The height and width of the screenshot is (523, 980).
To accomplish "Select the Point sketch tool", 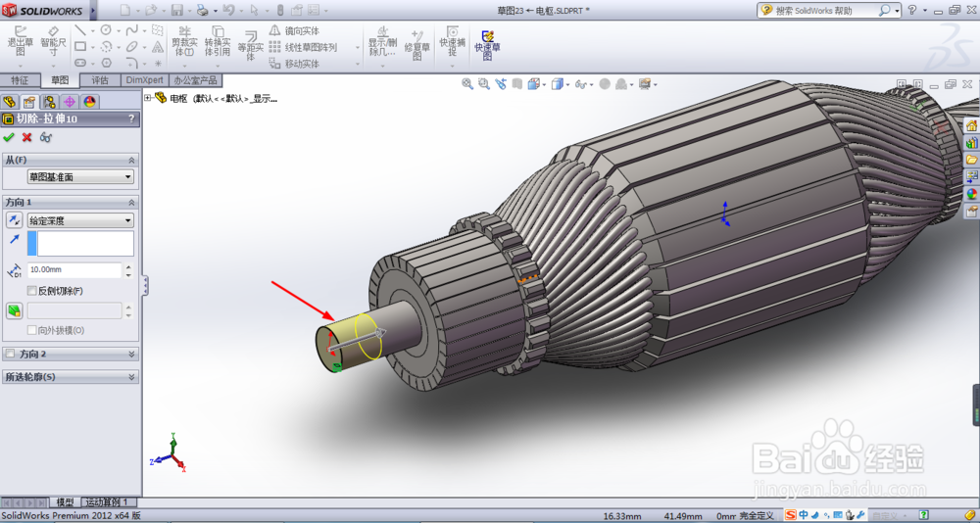I will pos(158,63).
